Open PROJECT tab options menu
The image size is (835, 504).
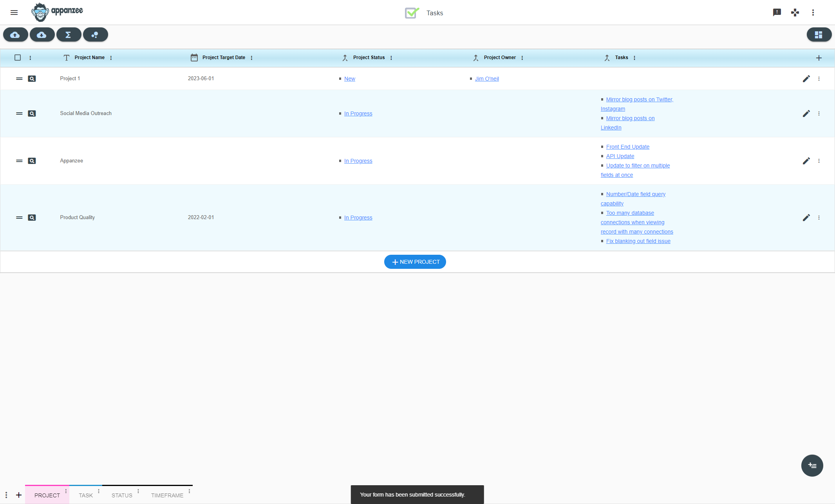click(x=66, y=491)
